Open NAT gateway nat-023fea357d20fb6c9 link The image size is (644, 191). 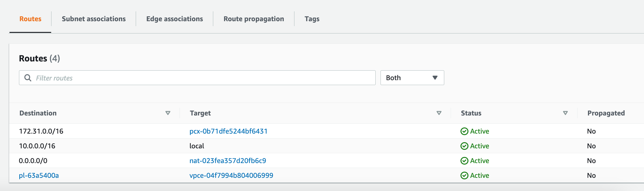[228, 161]
